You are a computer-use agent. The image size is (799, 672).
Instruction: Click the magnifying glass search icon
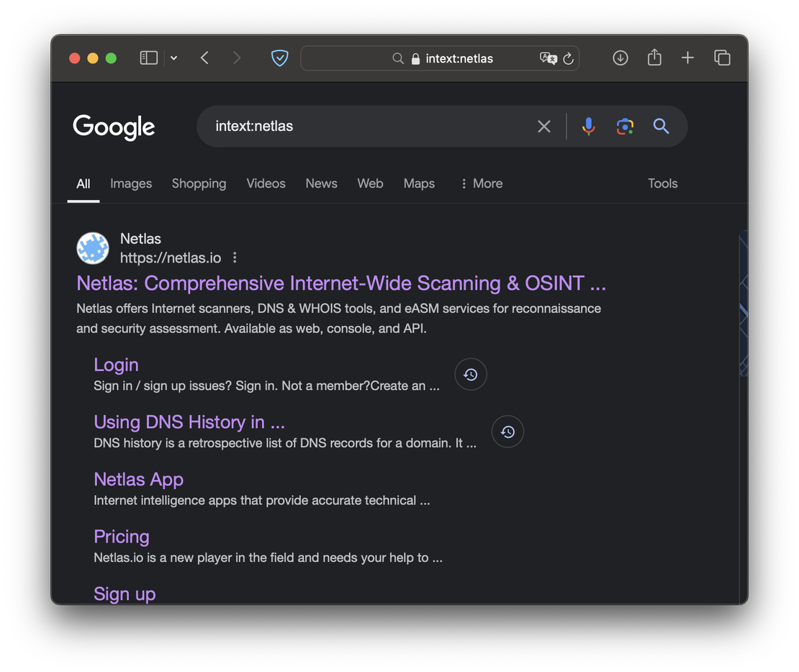click(x=661, y=126)
